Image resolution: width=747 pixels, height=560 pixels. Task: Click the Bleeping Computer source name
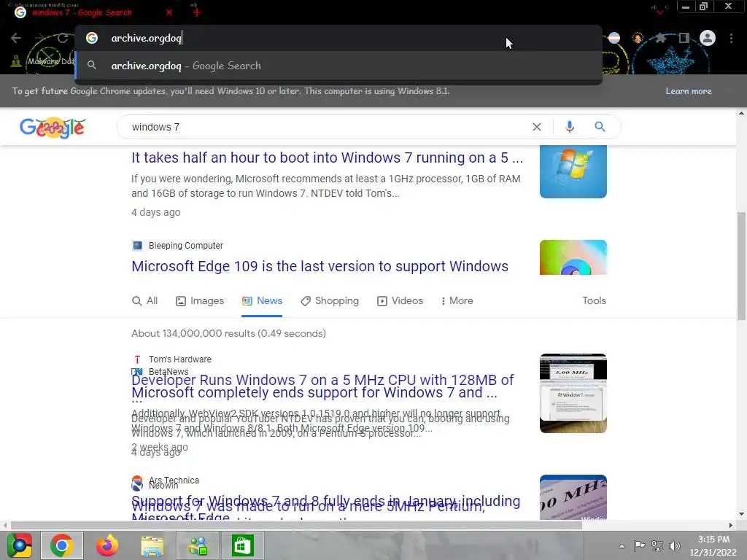(186, 246)
